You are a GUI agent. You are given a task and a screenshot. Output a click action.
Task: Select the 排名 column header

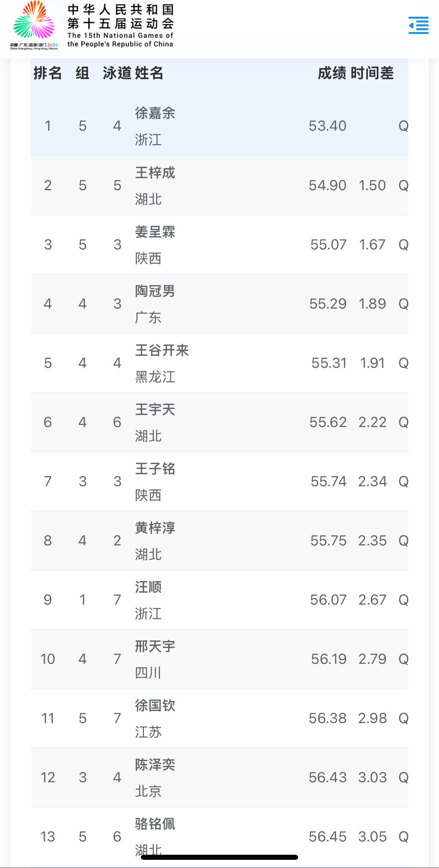click(48, 73)
